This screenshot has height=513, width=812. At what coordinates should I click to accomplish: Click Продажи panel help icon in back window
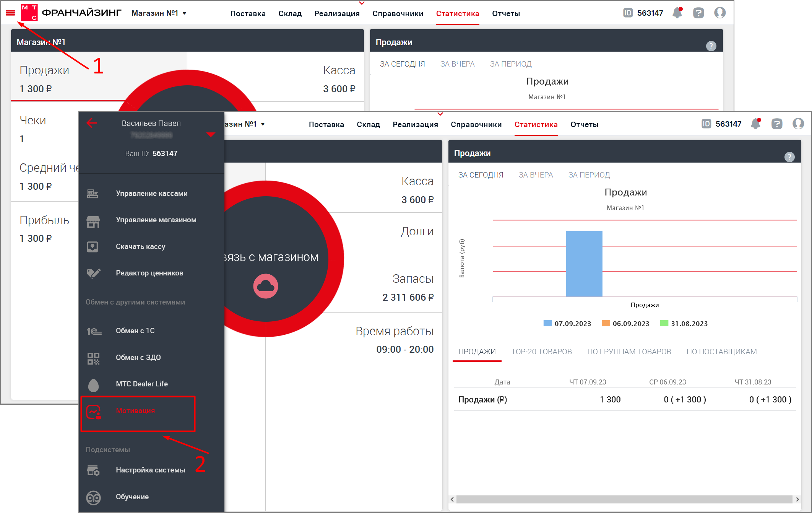pos(711,46)
